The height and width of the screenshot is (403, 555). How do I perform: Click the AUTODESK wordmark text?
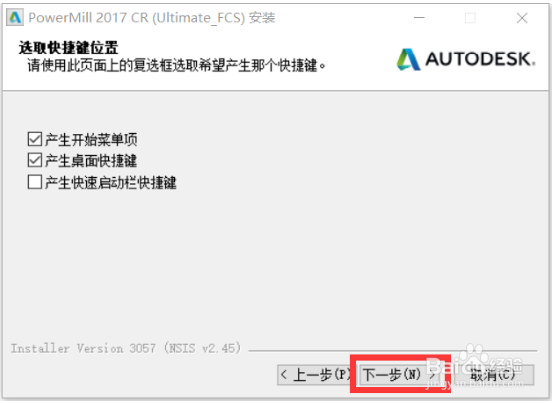pos(480,59)
